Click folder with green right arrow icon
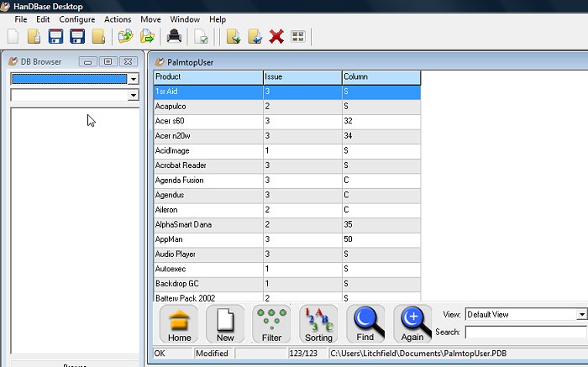The width and height of the screenshot is (588, 367). [147, 36]
